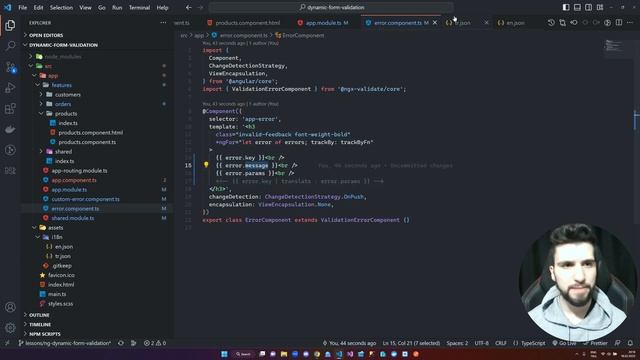Open the Search view in activity bar
The width and height of the screenshot is (640, 360).
[x=10, y=46]
